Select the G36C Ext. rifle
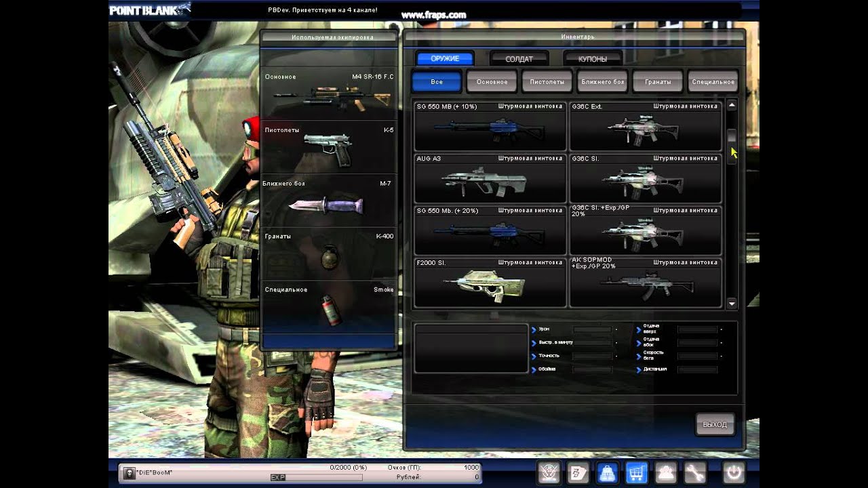The image size is (868, 488). [646, 126]
